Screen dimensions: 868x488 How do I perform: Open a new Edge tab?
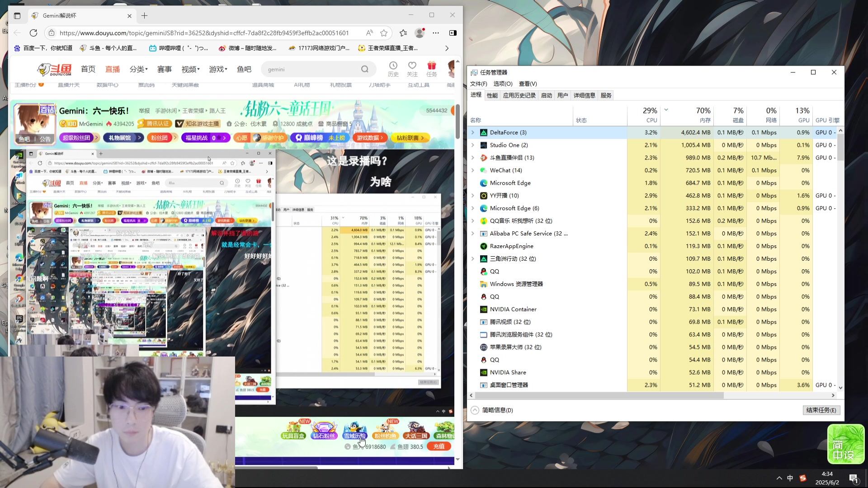144,15
